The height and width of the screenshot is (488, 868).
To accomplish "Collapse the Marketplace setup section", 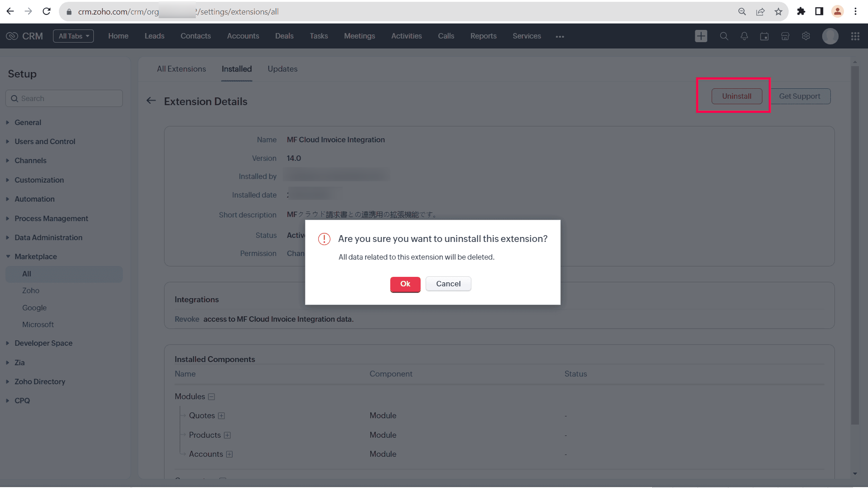I will tap(35, 256).
